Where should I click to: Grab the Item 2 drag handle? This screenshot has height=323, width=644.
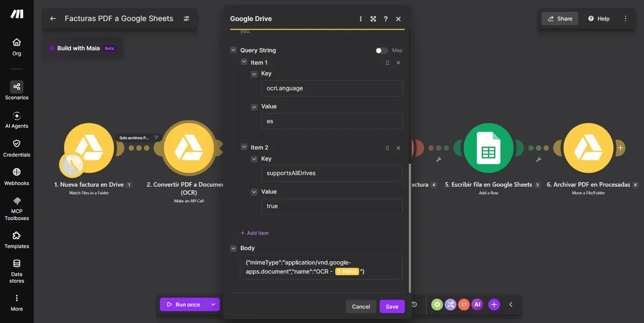click(x=387, y=148)
